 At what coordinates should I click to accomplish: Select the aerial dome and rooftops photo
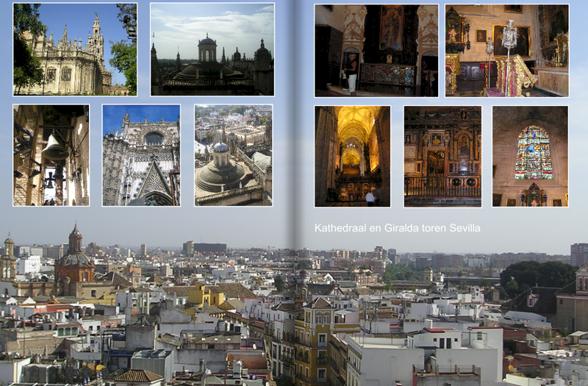pos(233,155)
